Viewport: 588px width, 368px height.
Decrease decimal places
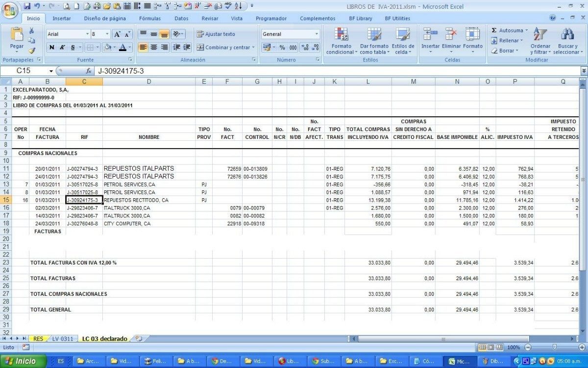(315, 48)
